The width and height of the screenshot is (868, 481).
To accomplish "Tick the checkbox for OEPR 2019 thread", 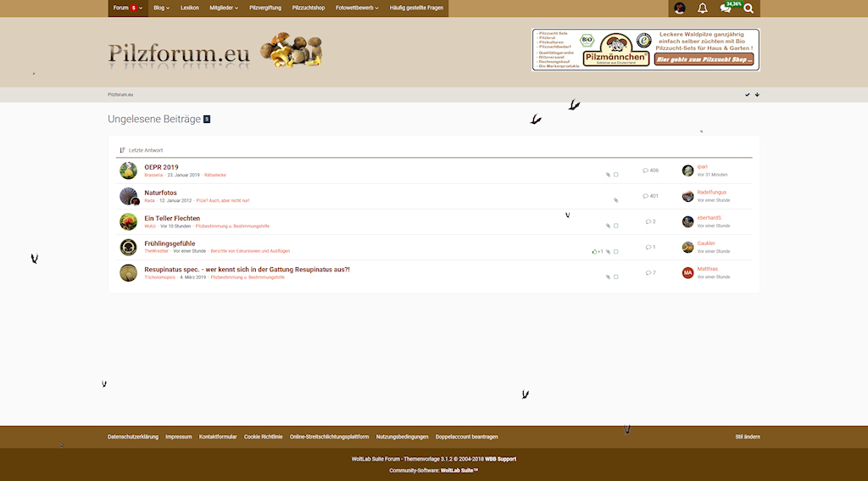I will 616,175.
